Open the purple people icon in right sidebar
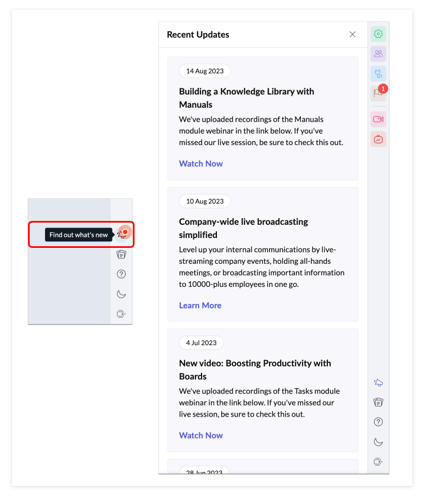425x504 pixels. click(378, 54)
